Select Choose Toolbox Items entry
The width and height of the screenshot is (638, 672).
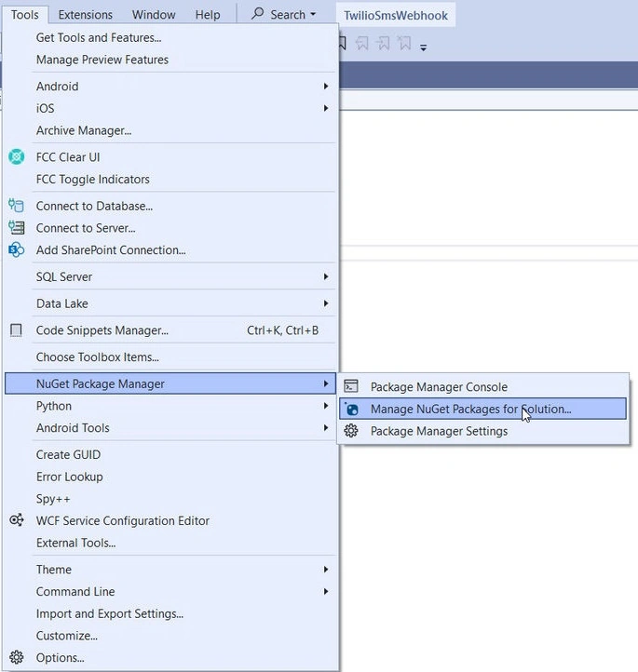[170, 357]
